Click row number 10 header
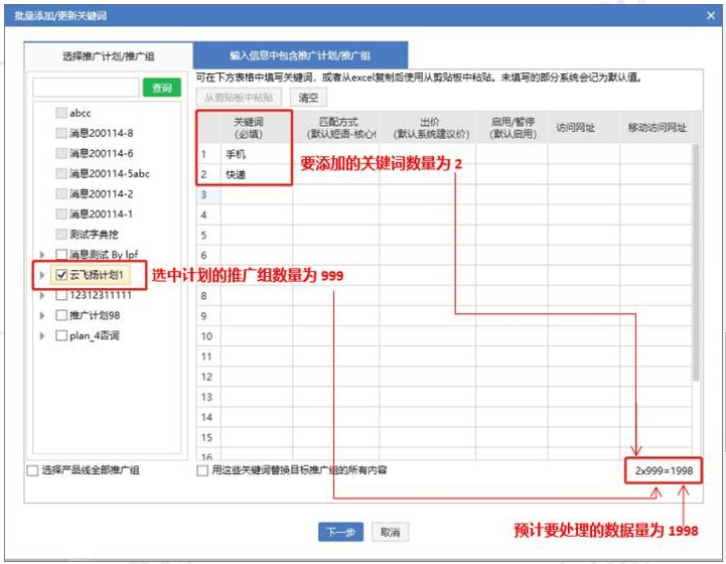This screenshot has width=726, height=564. (208, 336)
